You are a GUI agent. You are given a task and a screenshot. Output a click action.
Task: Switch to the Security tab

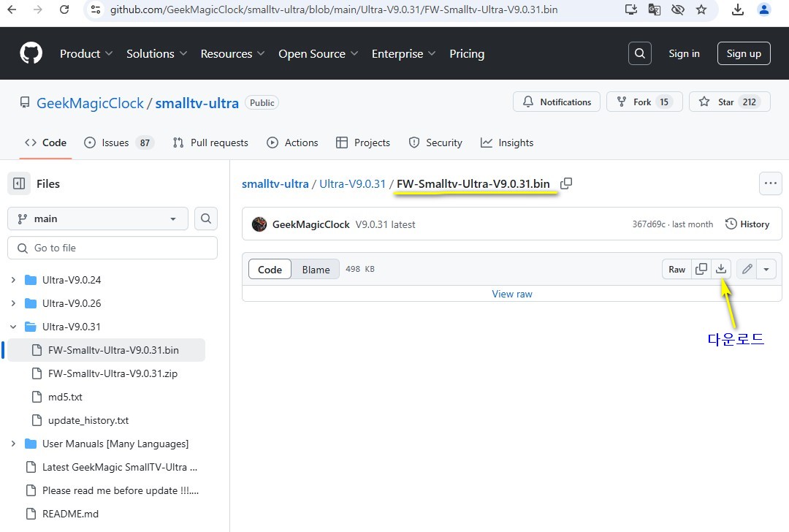pyautogui.click(x=435, y=143)
